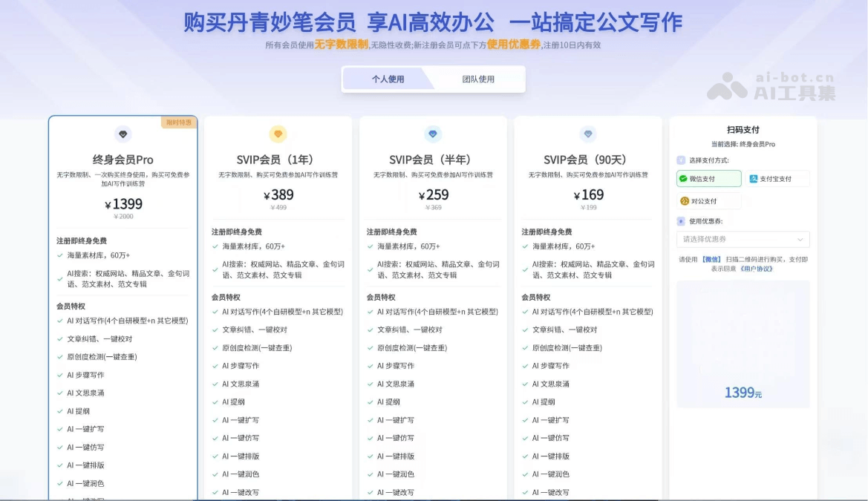Image resolution: width=868 pixels, height=501 pixels.
Task: Click the coupon icon beside 使用优惠券
Action: tap(681, 221)
